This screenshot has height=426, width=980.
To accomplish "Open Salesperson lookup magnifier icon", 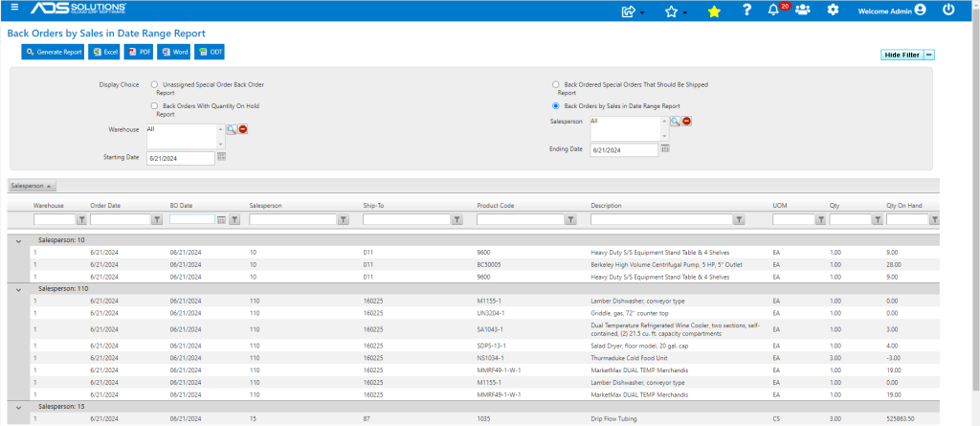I will [x=675, y=122].
